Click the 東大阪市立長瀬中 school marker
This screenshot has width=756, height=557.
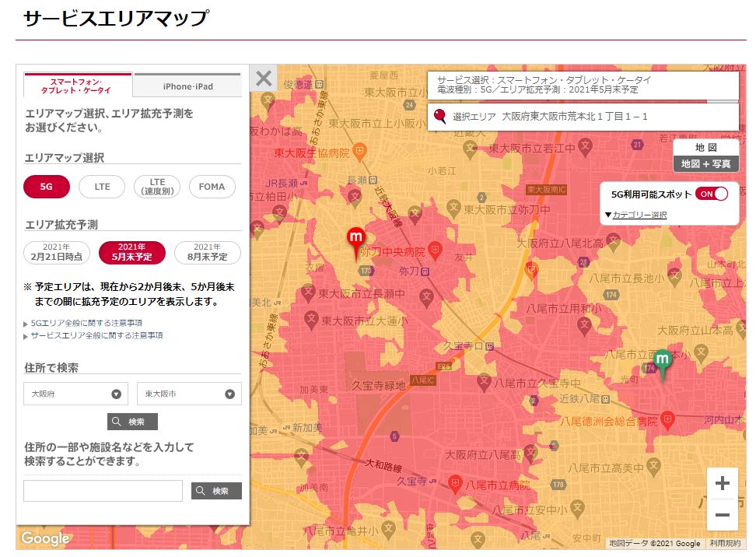click(x=308, y=292)
